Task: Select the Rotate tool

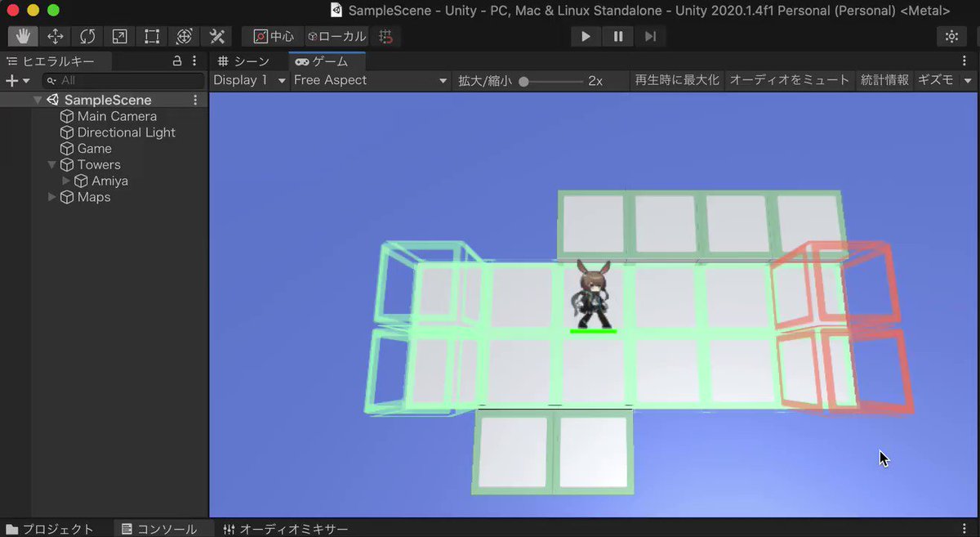Action: [x=87, y=36]
